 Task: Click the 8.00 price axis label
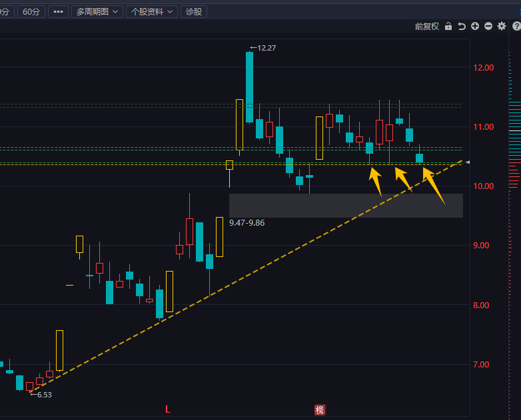pyautogui.click(x=481, y=305)
